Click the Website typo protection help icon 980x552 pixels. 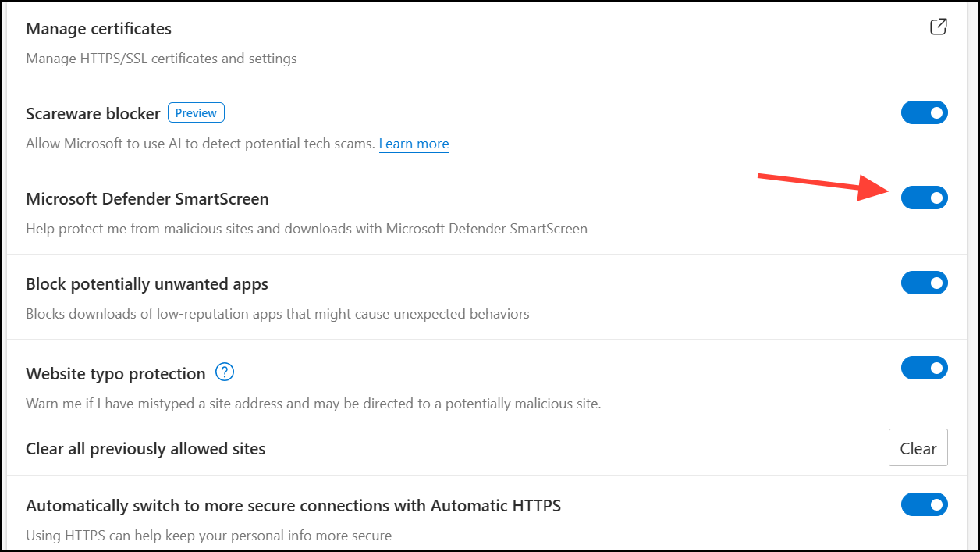click(225, 372)
